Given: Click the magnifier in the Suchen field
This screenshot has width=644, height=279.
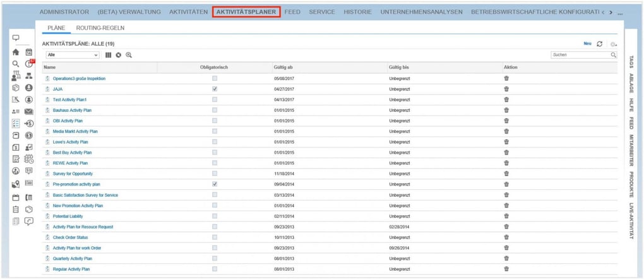Looking at the screenshot, I should [x=613, y=55].
